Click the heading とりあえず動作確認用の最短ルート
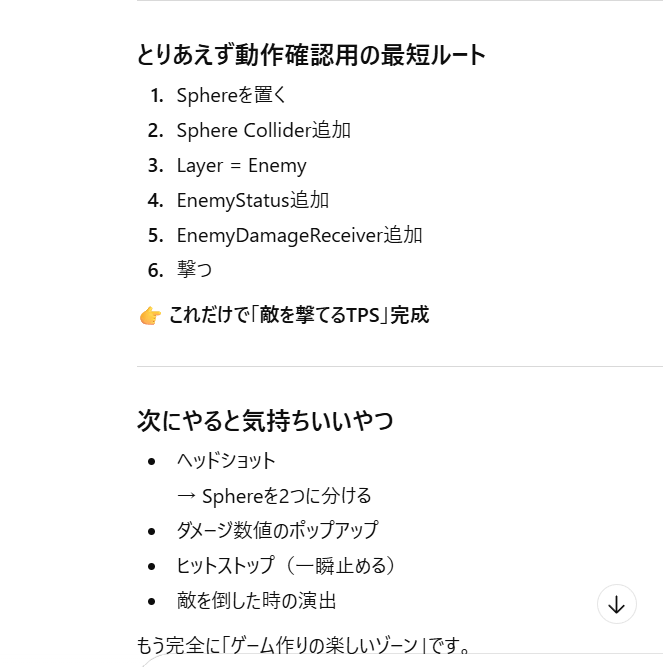The height and width of the screenshot is (667, 663). 311,55
